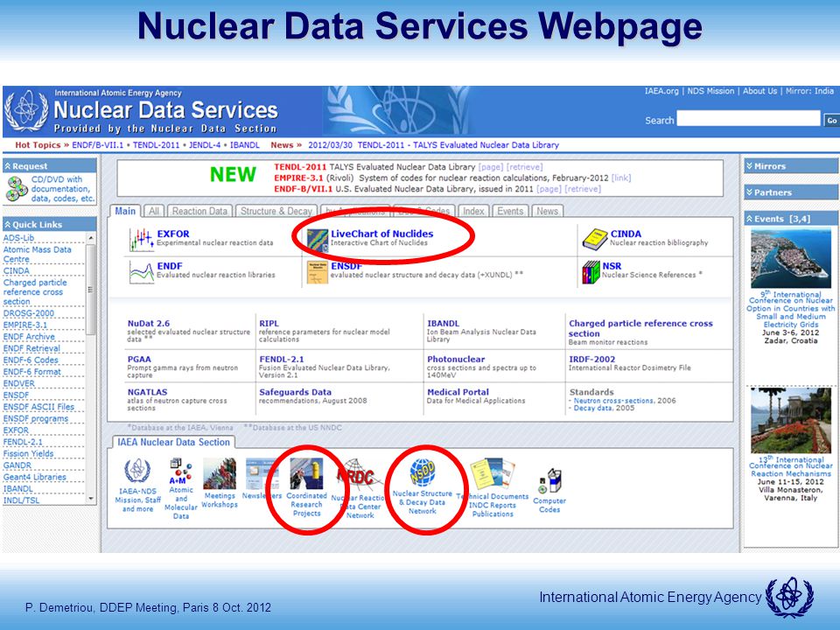Open the JENDL-4 hot topic link
The height and width of the screenshot is (630, 840).
coord(205,145)
